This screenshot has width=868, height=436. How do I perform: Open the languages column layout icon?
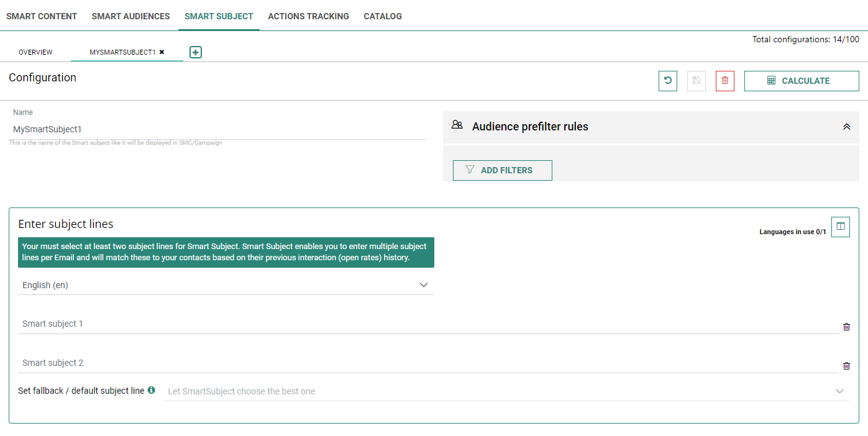(x=841, y=227)
